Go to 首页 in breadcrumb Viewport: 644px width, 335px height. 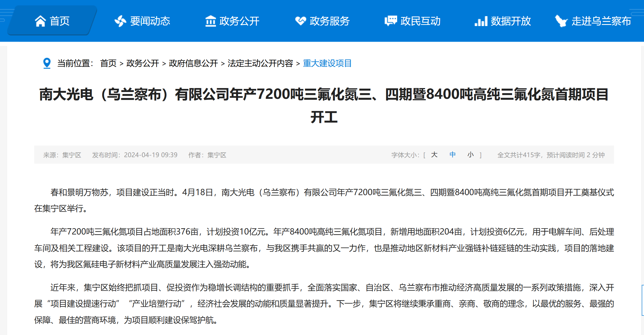pyautogui.click(x=108, y=63)
